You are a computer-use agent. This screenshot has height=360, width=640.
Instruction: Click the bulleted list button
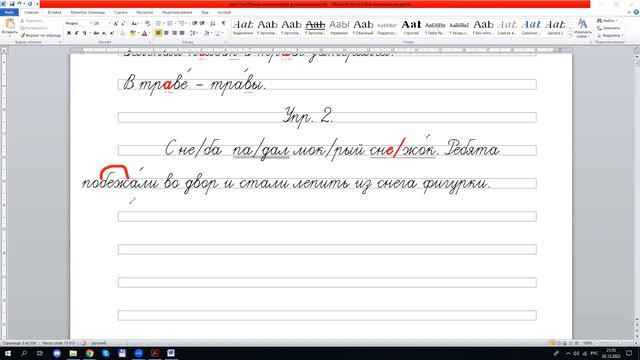pyautogui.click(x=159, y=24)
